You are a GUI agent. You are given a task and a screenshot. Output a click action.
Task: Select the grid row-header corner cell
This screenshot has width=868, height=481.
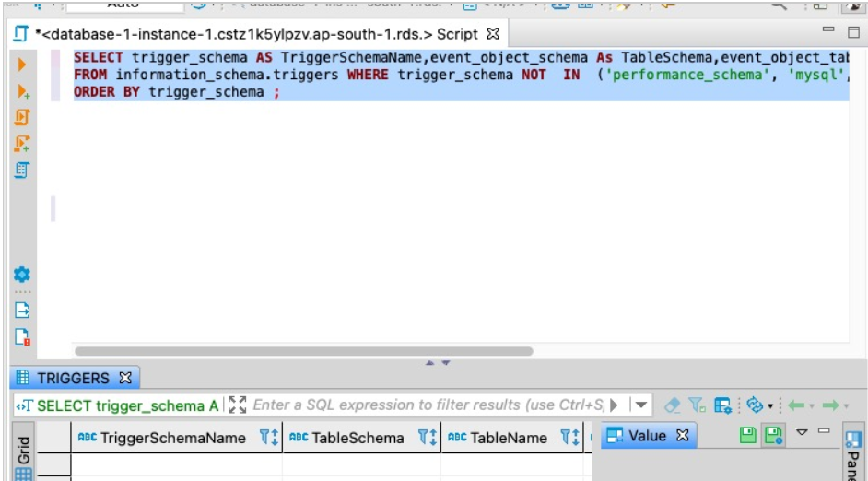tap(53, 438)
